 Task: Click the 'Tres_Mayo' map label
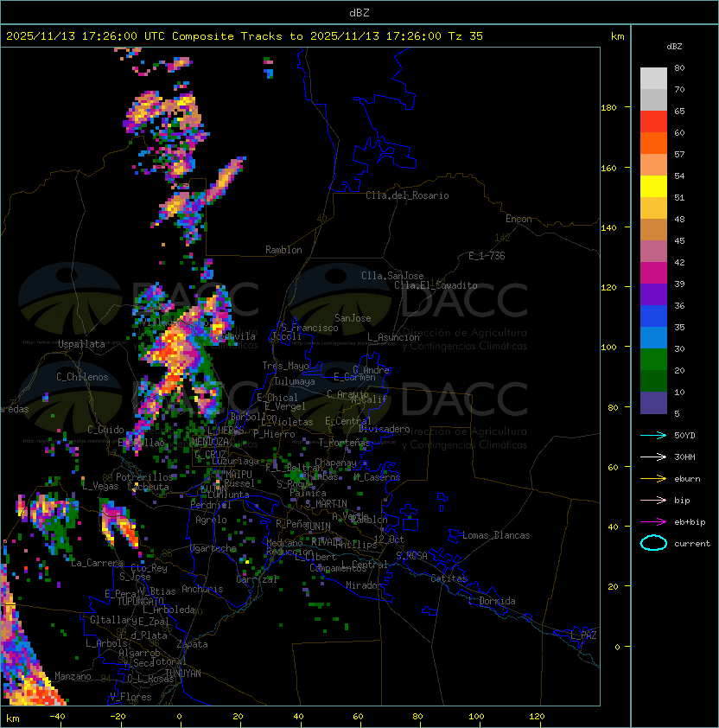(x=285, y=366)
